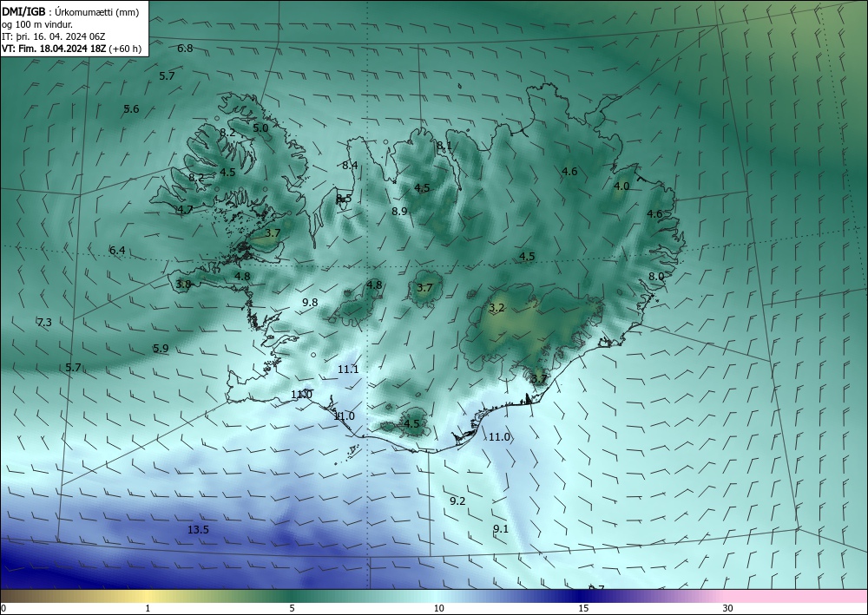
Task: Click the 5.6 value on the map
Action: pos(131,109)
